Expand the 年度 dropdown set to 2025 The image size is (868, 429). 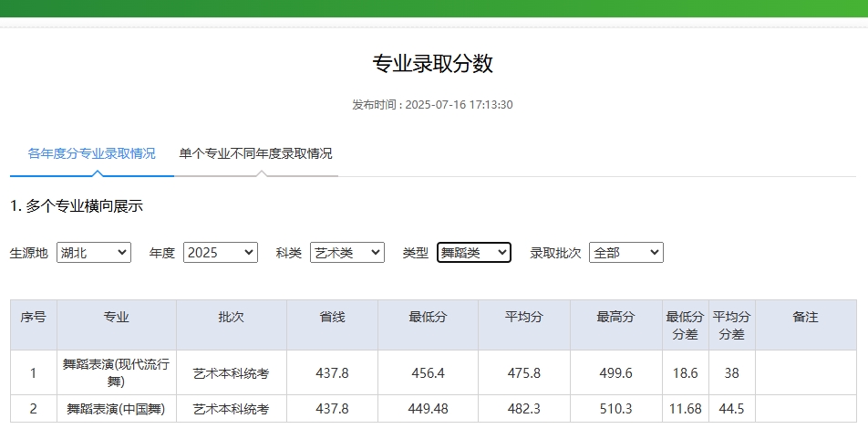pos(221,253)
